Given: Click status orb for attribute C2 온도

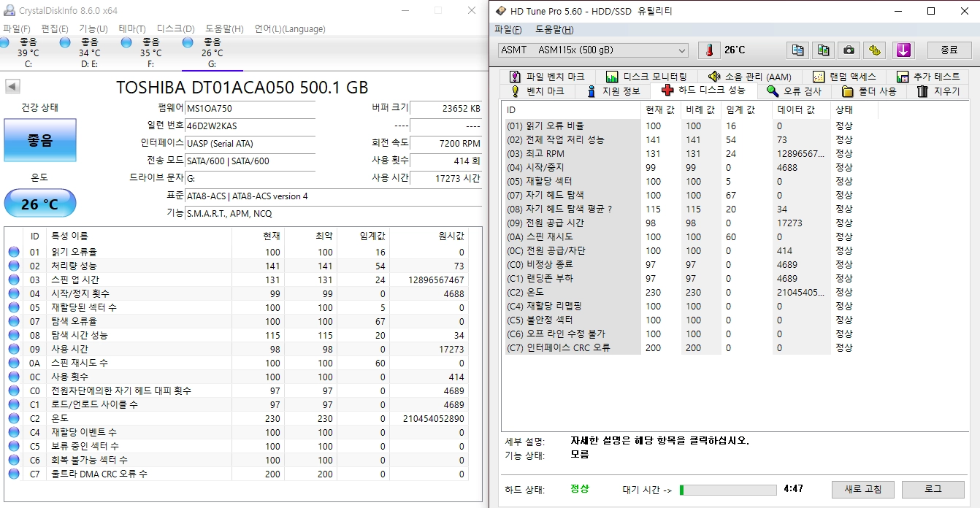Looking at the screenshot, I should tap(14, 418).
